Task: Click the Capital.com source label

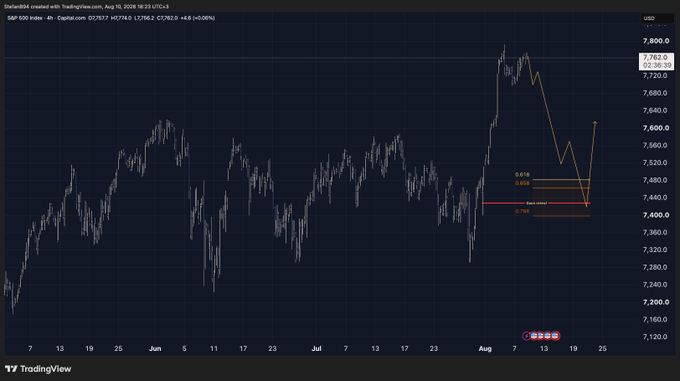Action: (x=72, y=18)
